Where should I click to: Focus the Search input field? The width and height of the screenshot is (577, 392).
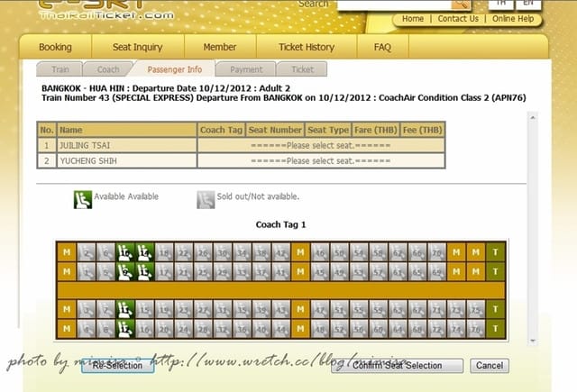[x=394, y=4]
